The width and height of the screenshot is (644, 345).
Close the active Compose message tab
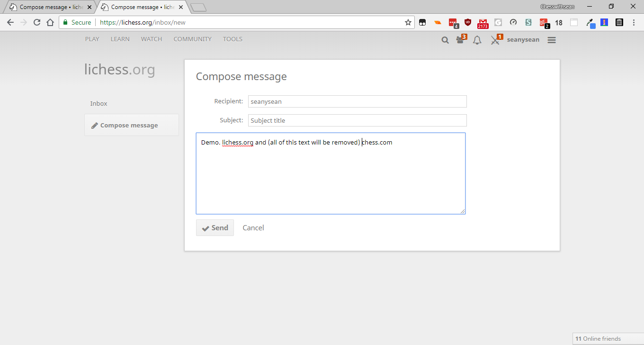tap(181, 7)
